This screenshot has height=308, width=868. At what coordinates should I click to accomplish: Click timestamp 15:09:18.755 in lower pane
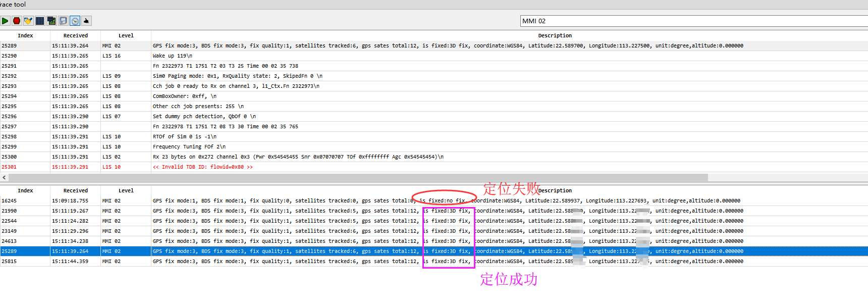click(70, 201)
